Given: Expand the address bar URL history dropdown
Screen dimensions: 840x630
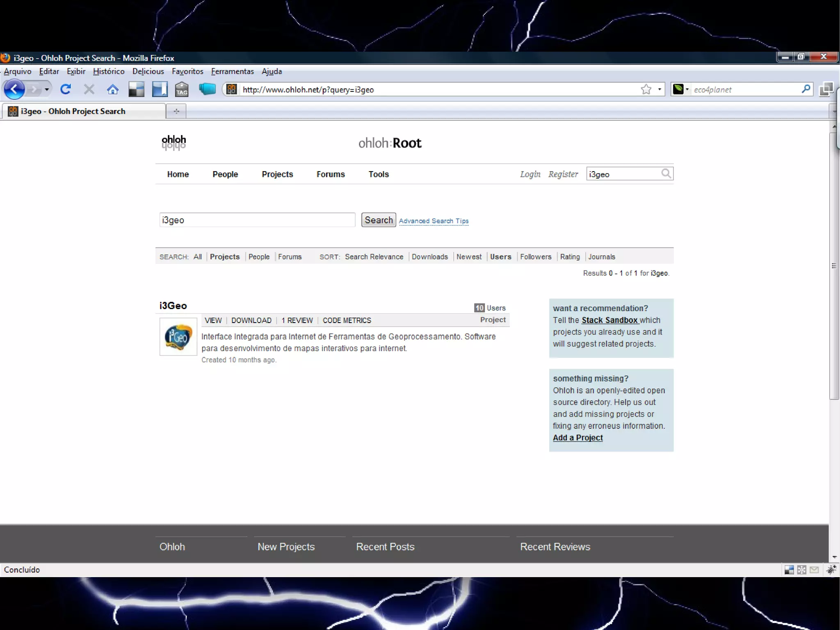Looking at the screenshot, I should coord(660,89).
